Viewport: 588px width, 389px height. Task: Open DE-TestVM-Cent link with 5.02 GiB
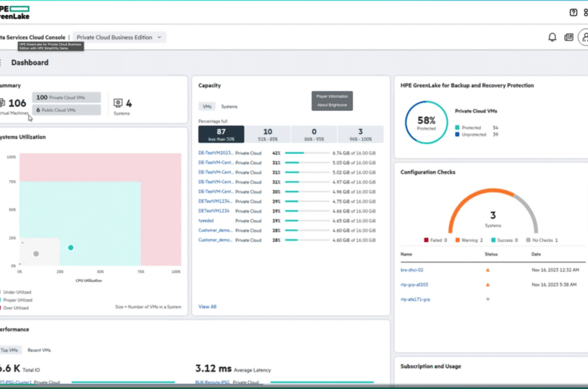(216, 173)
